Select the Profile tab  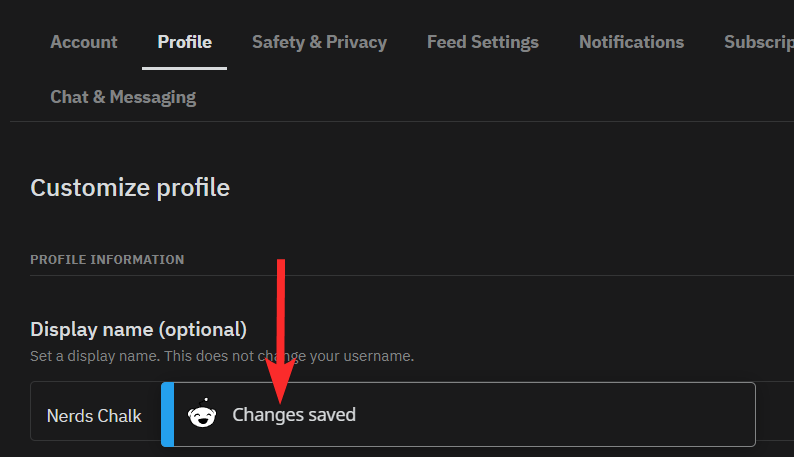point(184,42)
